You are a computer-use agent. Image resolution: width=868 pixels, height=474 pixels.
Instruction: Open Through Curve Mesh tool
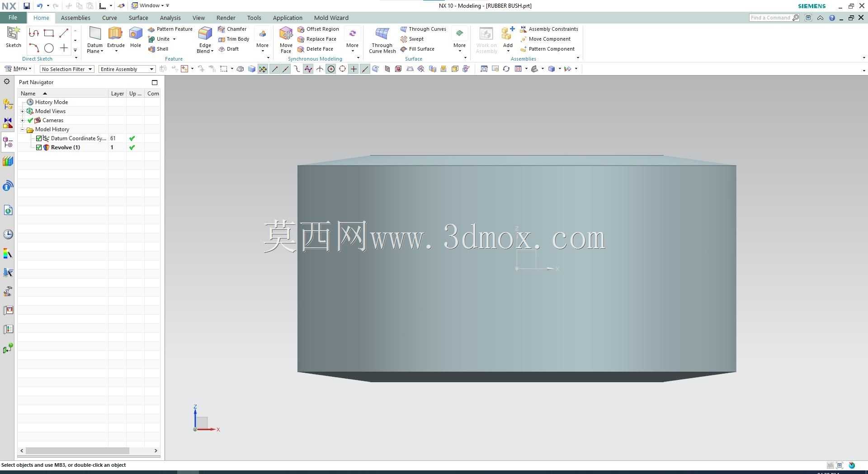pos(382,40)
